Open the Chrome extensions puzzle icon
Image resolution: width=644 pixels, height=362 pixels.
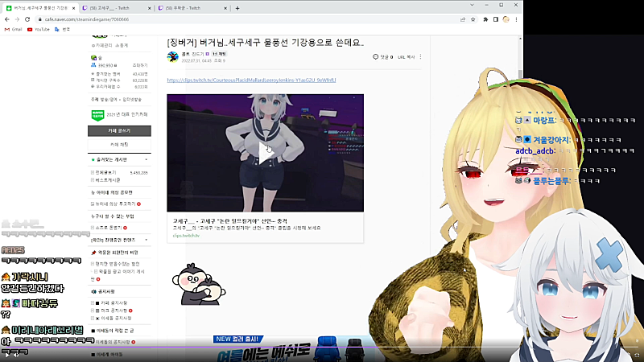[485, 19]
